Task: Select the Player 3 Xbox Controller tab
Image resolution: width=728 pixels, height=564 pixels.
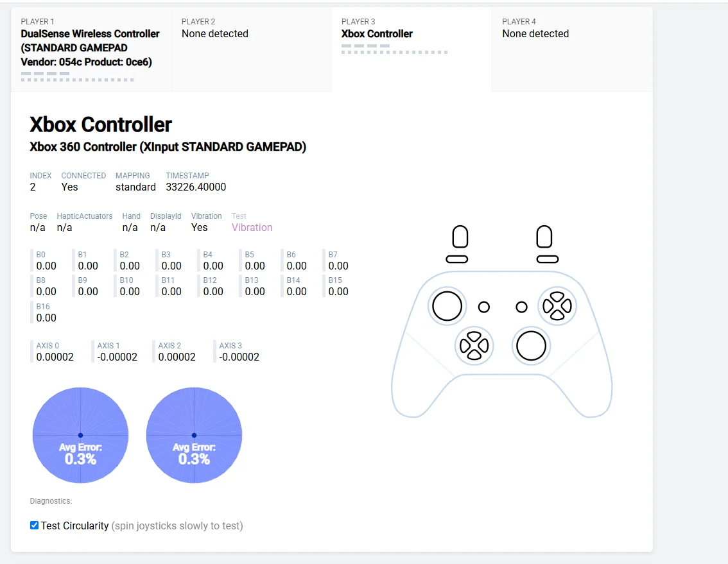Action: pyautogui.click(x=412, y=49)
